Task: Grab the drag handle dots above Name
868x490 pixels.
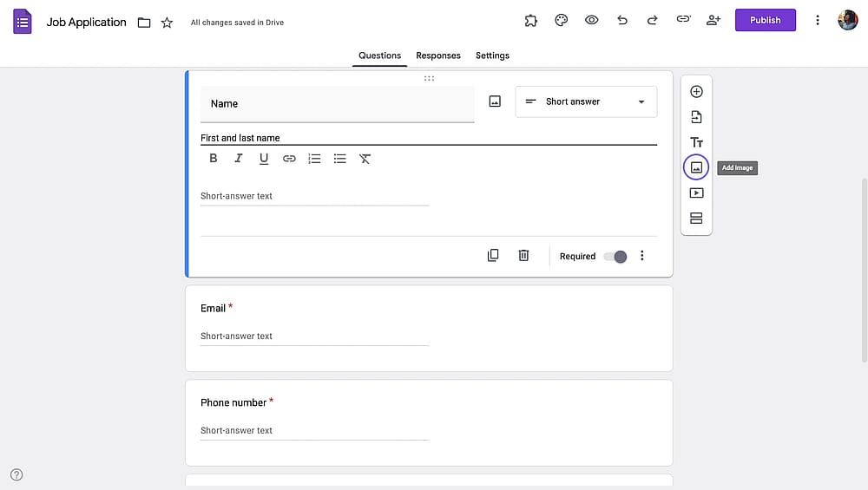Action: point(429,79)
